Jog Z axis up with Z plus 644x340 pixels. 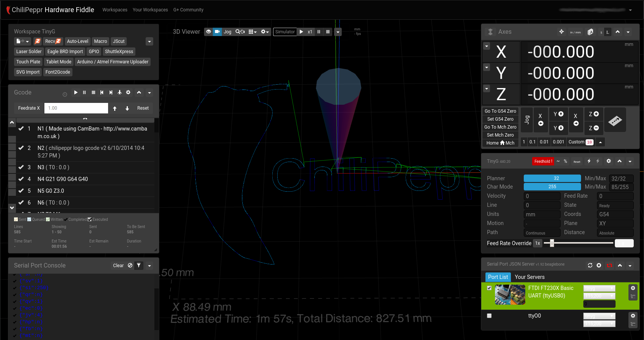click(594, 114)
